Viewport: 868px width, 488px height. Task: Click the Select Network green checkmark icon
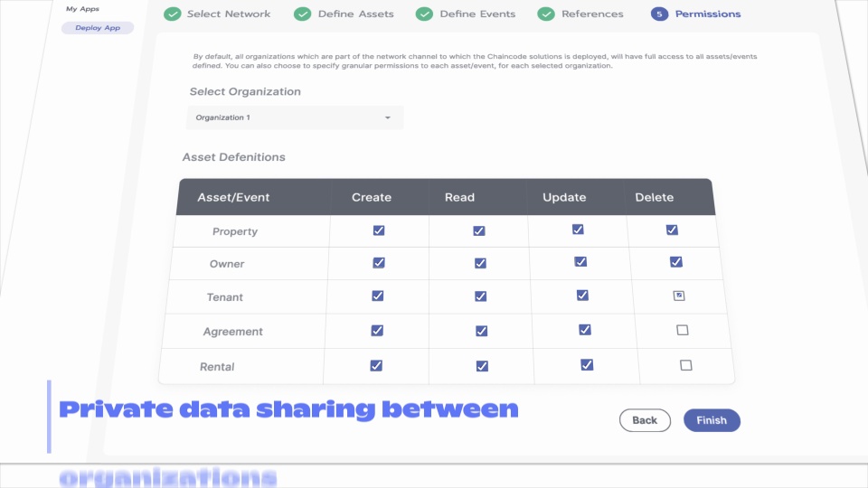tap(172, 14)
